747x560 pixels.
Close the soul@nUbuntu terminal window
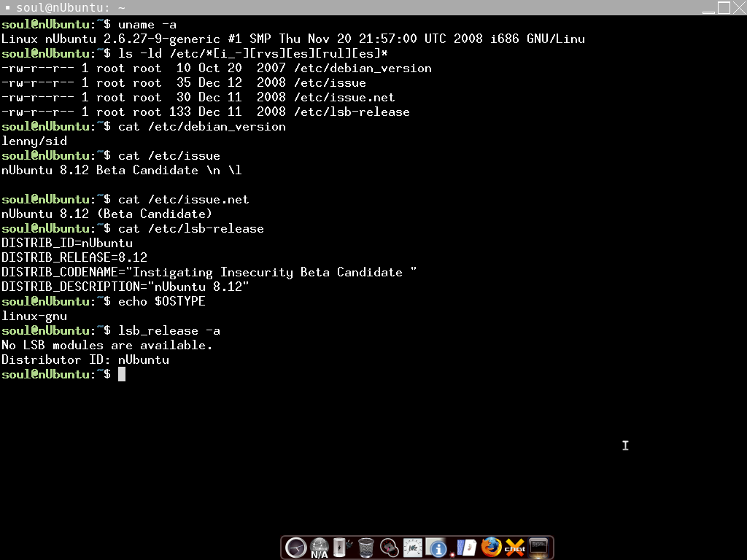(740, 7)
